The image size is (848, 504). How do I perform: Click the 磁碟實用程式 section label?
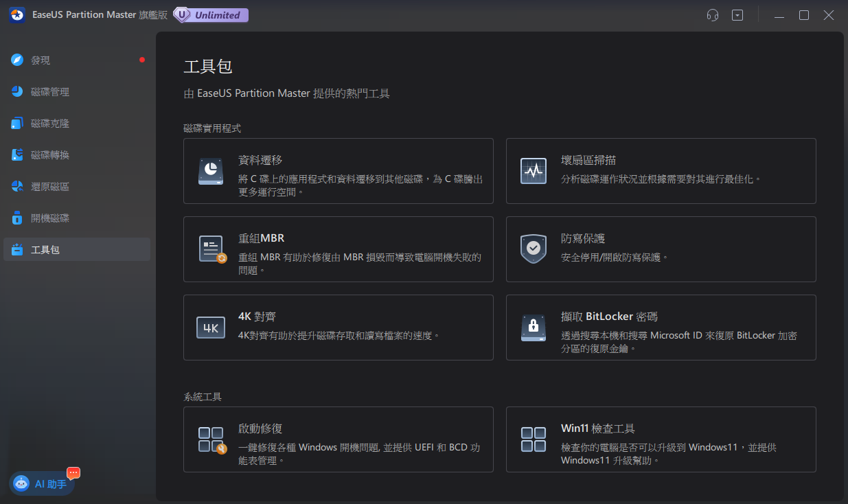[212, 128]
